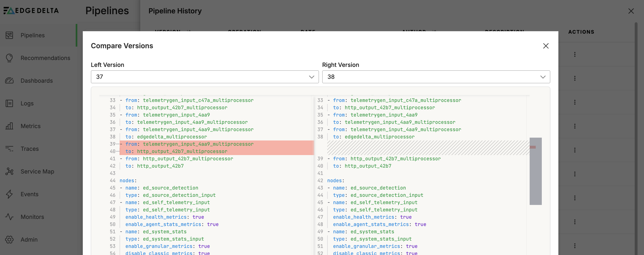Go to Dashboards in sidebar
The width and height of the screenshot is (644, 255).
tap(36, 81)
